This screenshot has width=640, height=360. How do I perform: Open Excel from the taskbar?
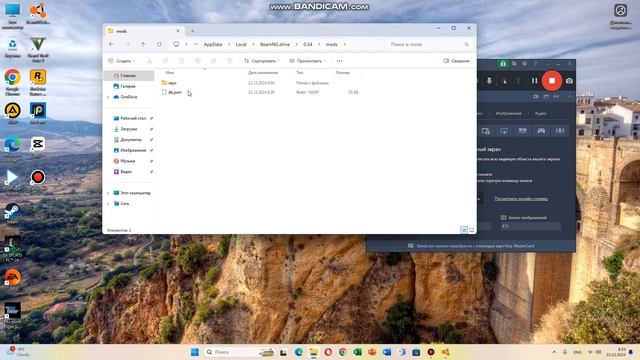point(358,352)
